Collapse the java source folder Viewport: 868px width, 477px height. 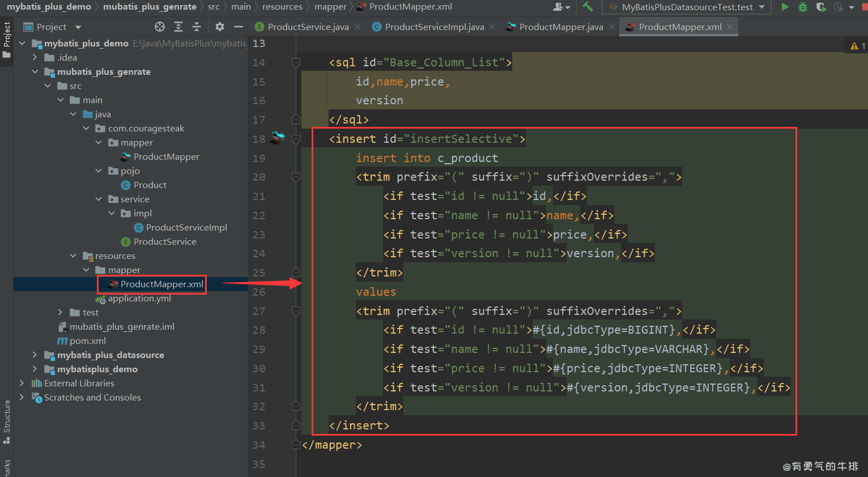point(73,114)
